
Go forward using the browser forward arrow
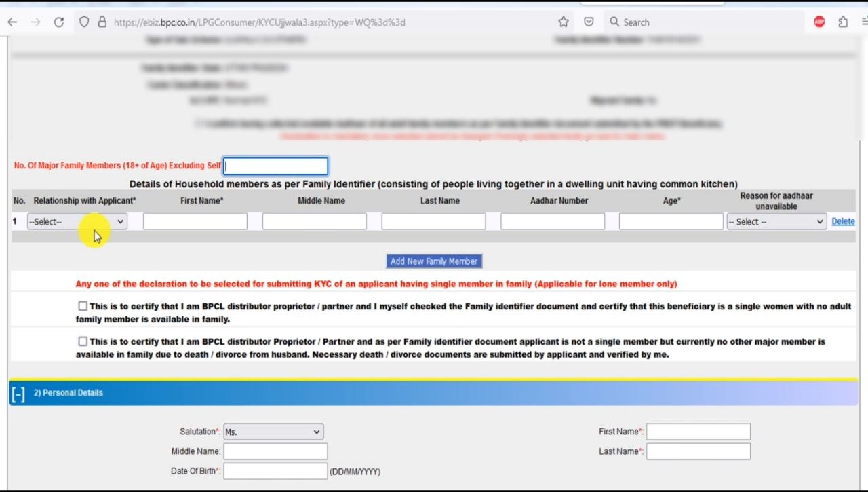tap(35, 22)
